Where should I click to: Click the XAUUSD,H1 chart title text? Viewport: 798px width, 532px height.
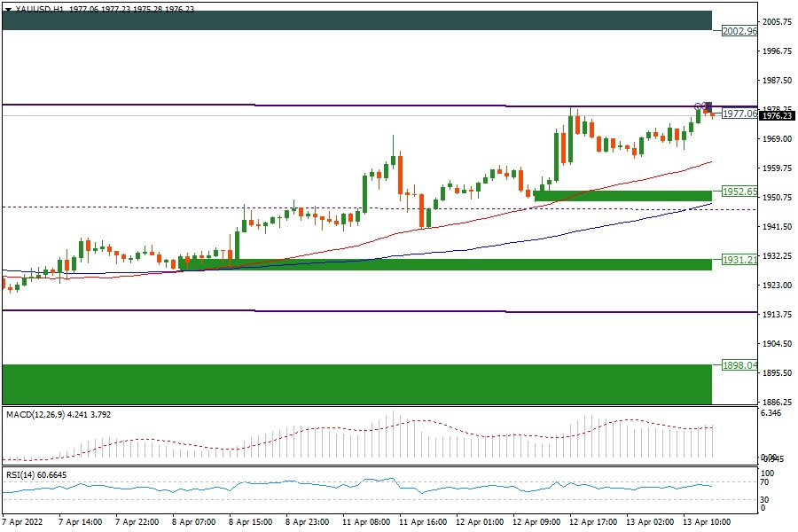coord(42,8)
